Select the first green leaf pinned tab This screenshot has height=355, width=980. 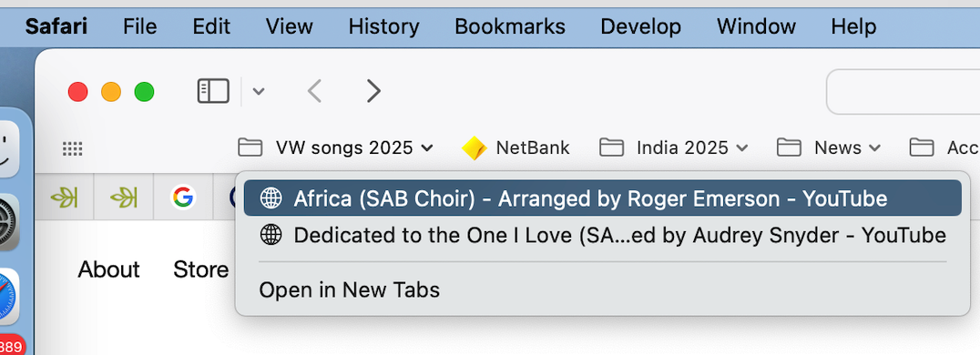point(64,198)
